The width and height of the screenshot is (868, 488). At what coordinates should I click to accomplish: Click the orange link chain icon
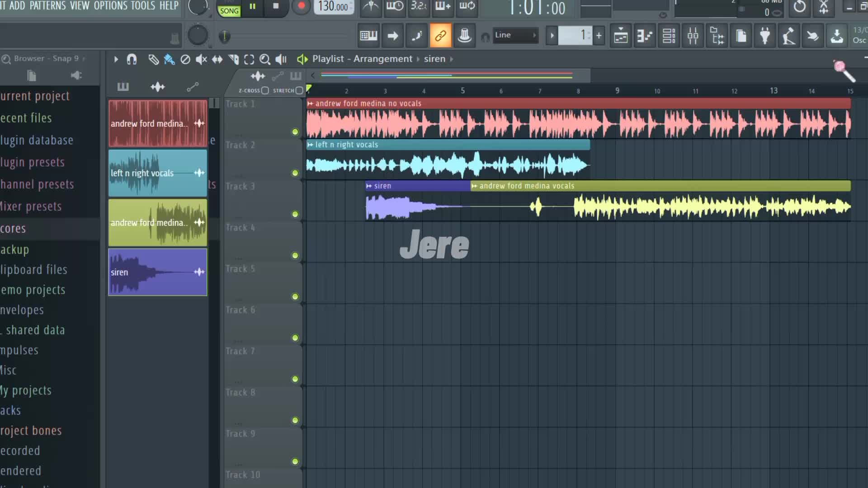pyautogui.click(x=440, y=36)
